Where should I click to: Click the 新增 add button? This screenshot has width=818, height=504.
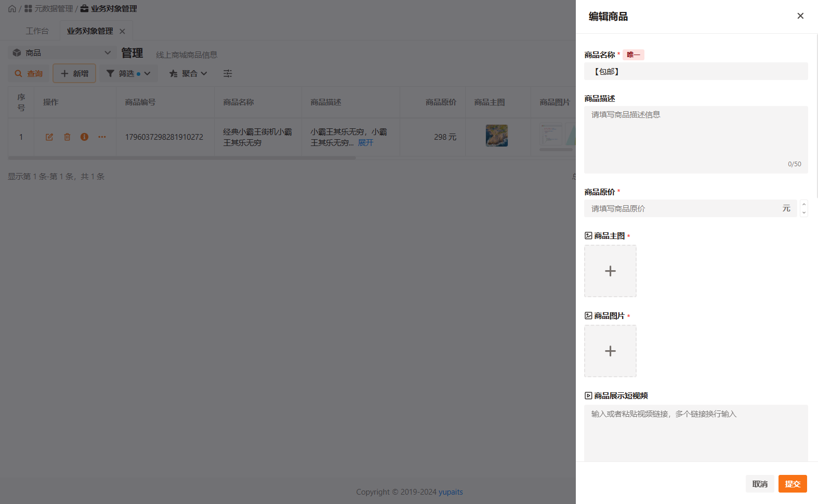click(x=74, y=73)
